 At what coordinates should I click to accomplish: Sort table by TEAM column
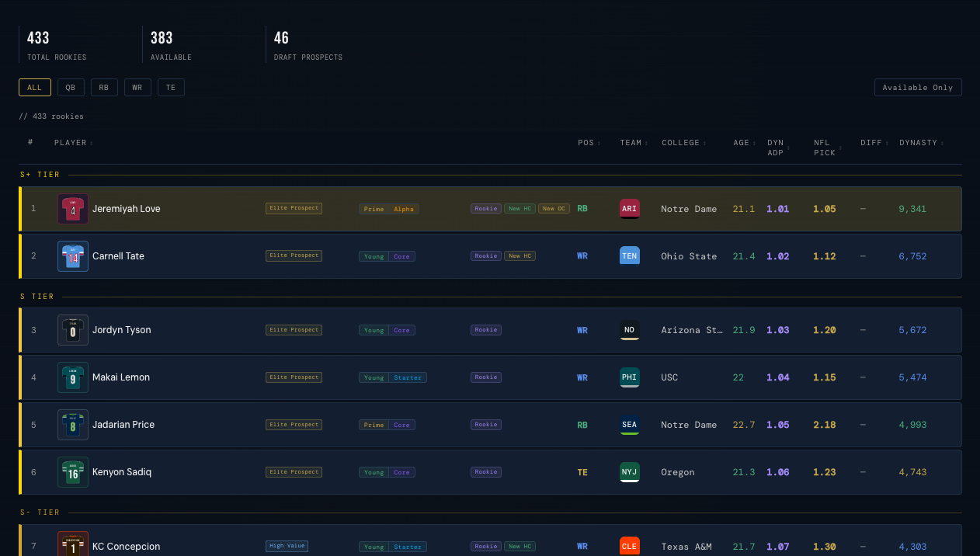pyautogui.click(x=635, y=143)
